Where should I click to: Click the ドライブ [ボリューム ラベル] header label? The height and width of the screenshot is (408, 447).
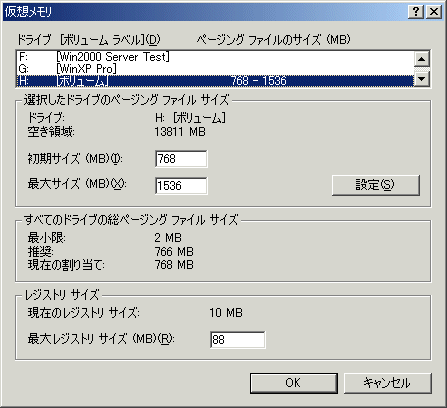(89, 40)
